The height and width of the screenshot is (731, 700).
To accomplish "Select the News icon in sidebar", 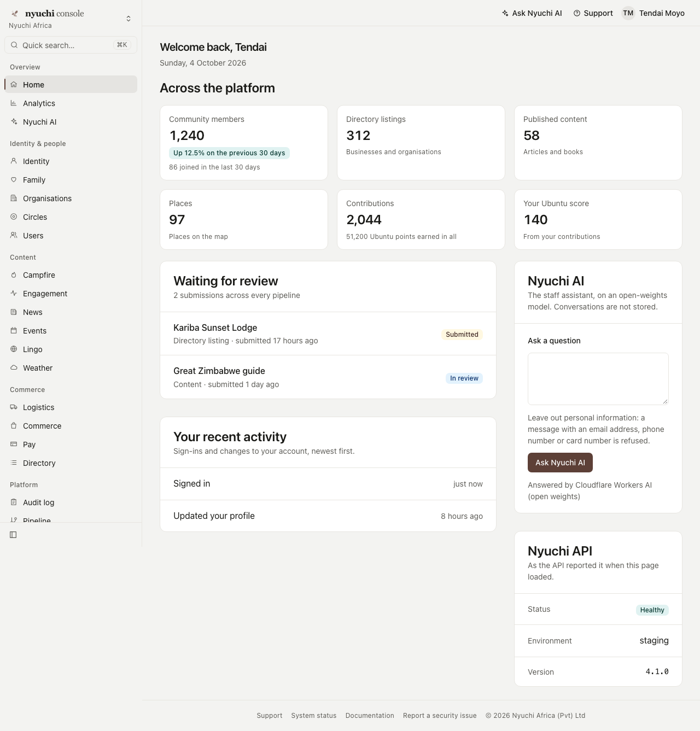I will point(14,312).
